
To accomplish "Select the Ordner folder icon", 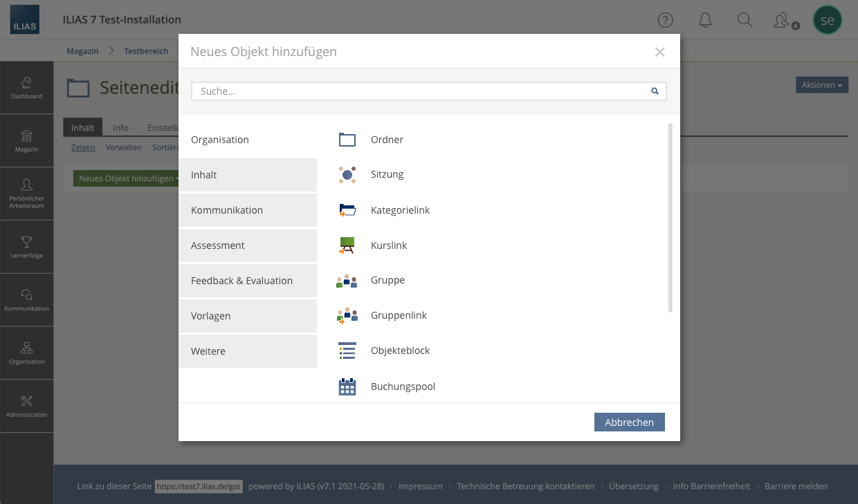I will coord(347,139).
